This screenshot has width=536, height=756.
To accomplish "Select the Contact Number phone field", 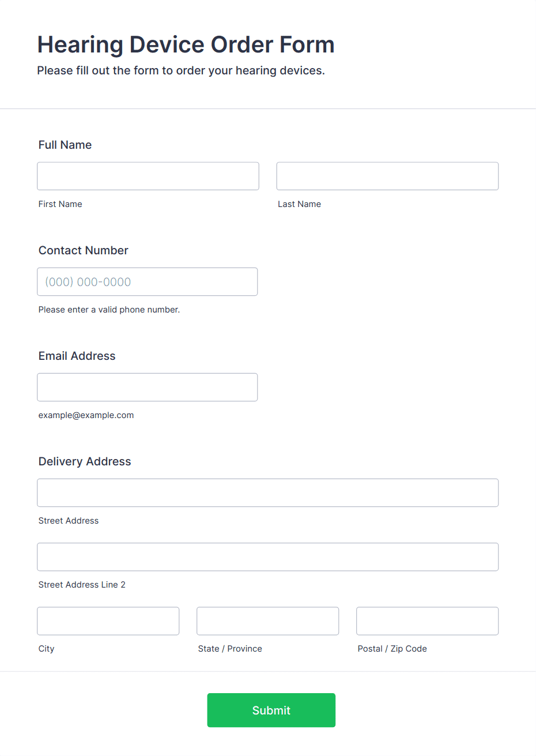I will pyautogui.click(x=148, y=281).
